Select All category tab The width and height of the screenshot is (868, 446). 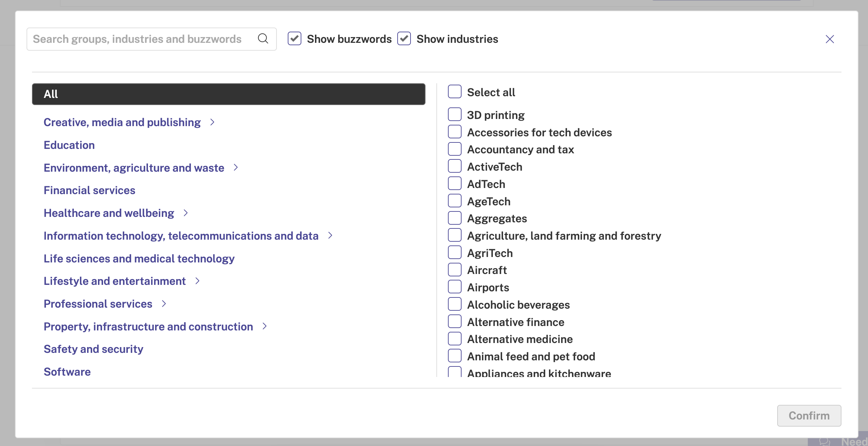[x=229, y=94]
